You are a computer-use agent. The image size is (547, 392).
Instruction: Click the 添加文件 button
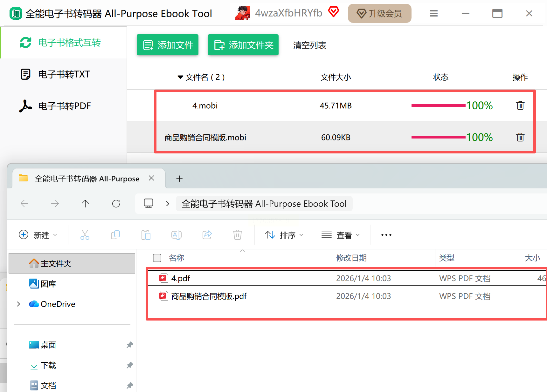168,45
